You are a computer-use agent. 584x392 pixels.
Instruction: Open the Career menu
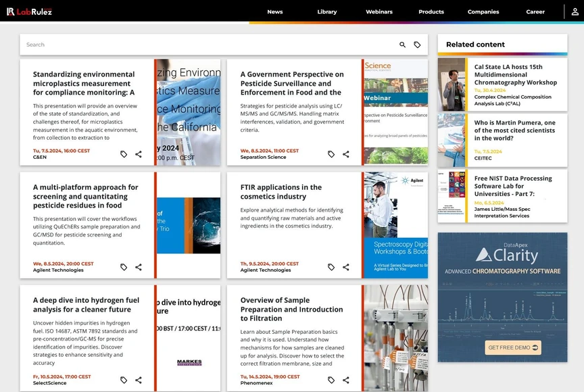pos(535,11)
